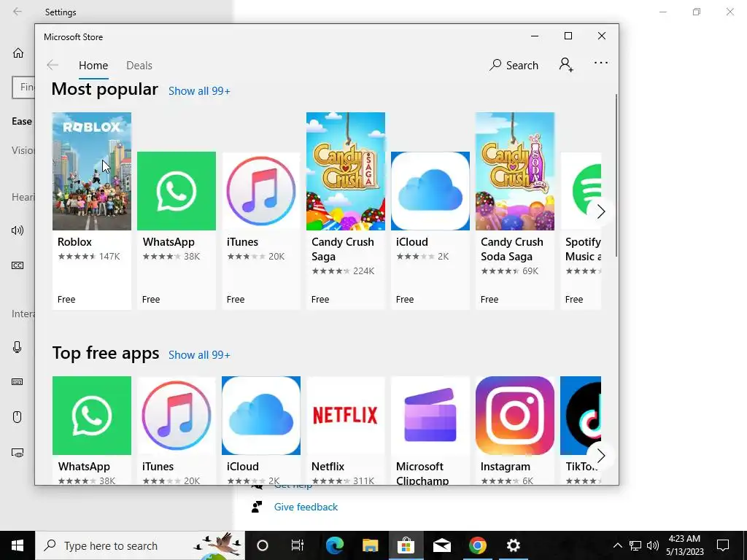
Task: Advance Most popular carousel with right chevron
Action: [x=600, y=211]
